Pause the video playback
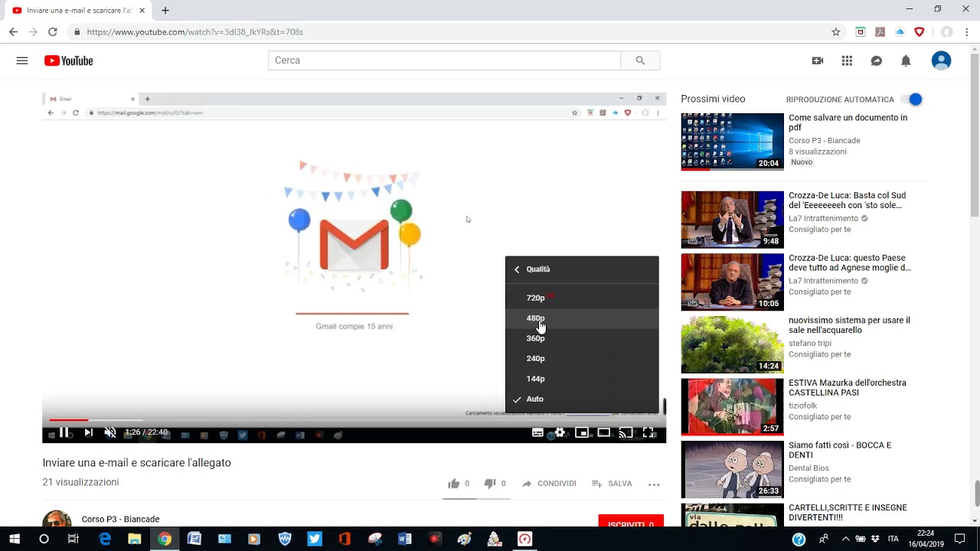980x551 pixels. click(x=64, y=432)
